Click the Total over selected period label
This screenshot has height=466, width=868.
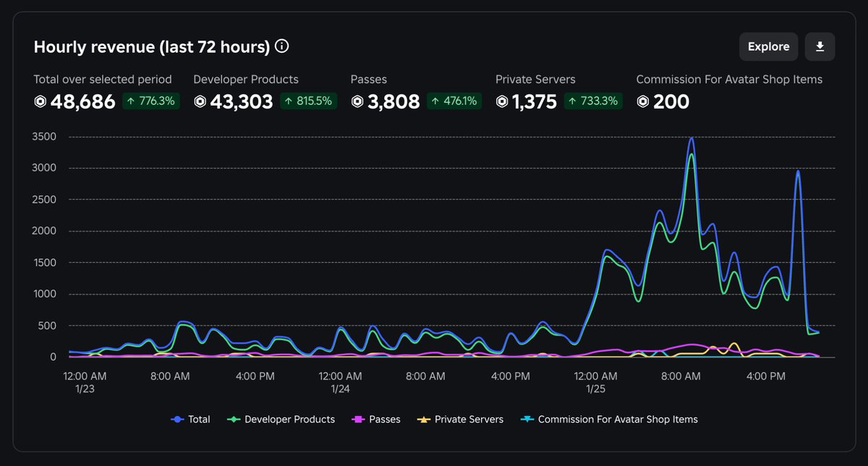point(103,80)
